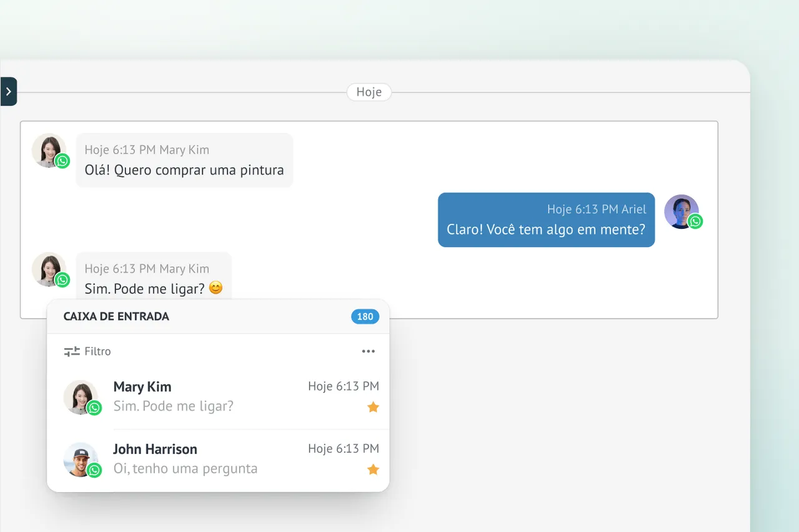Click the 'Hoje 6:13 PM' time on Mary Kim inbox row

[x=343, y=387]
